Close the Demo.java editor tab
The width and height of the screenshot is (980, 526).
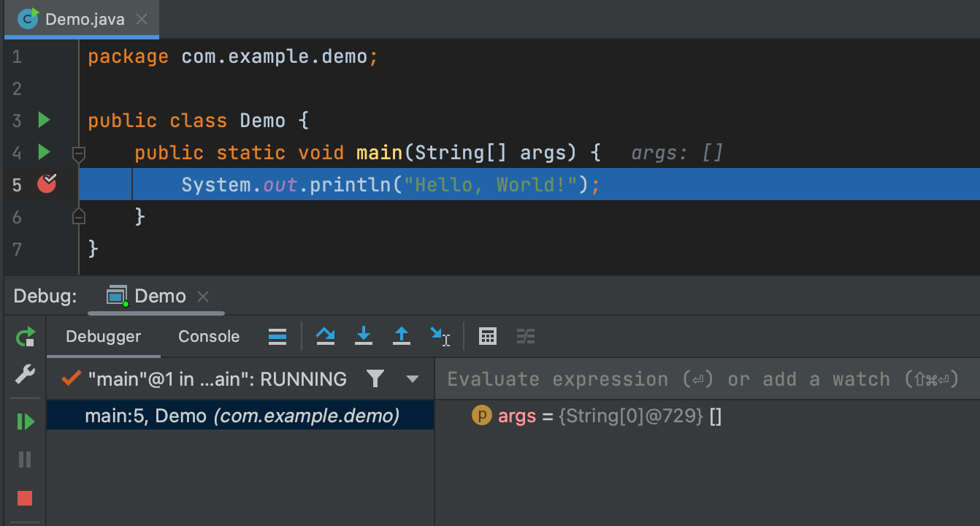pyautogui.click(x=142, y=19)
